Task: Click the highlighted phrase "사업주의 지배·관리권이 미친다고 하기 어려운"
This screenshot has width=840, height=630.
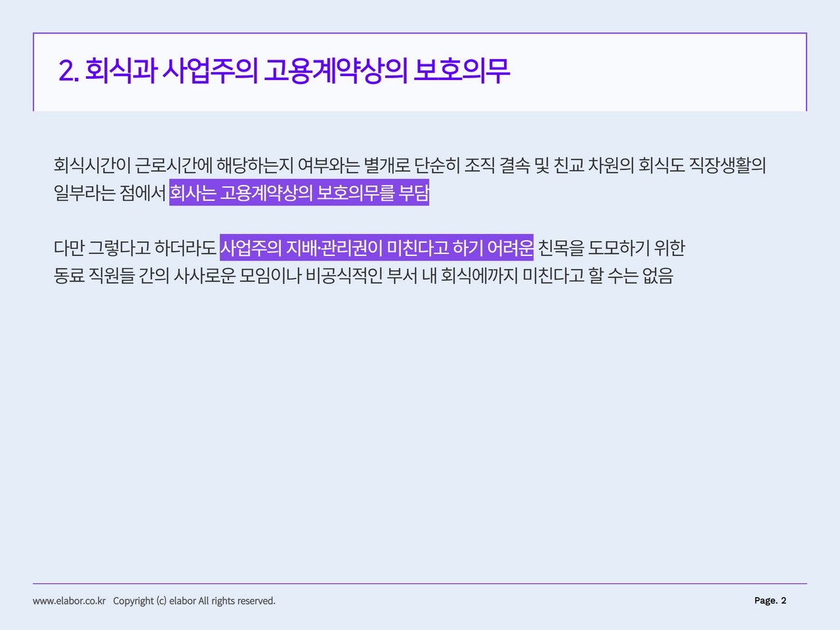Action: (376, 248)
